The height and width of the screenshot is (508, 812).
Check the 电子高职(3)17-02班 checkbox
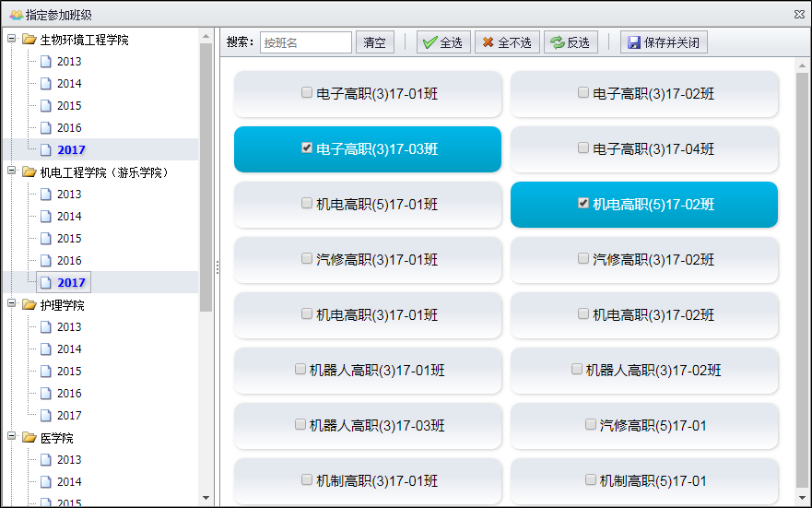(583, 92)
